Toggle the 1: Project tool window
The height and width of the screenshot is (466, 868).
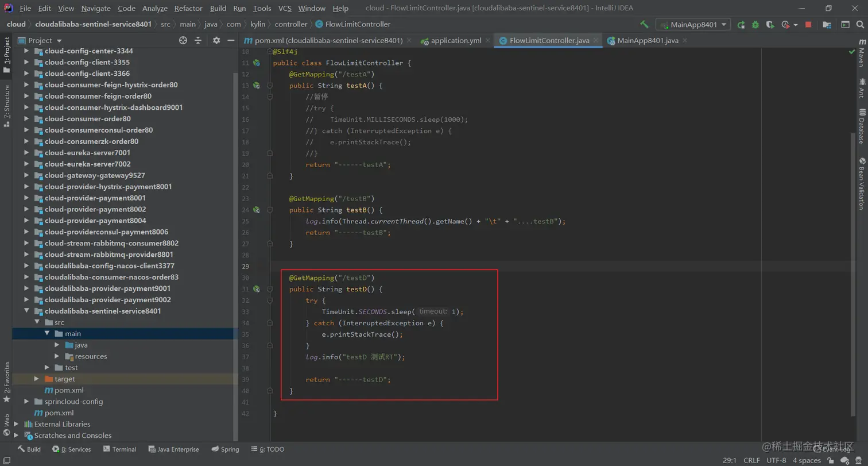(6, 55)
